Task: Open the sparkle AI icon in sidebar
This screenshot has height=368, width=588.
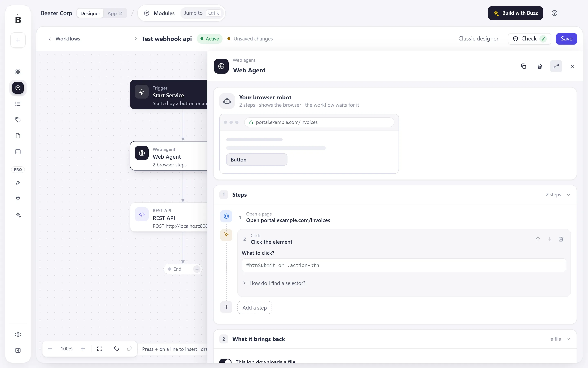Action: pyautogui.click(x=18, y=215)
